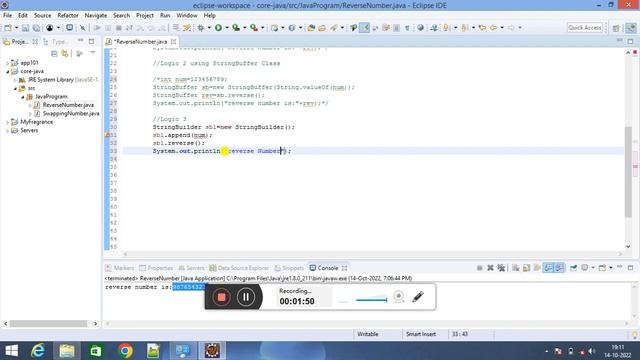Click the Show Whitespace Characters pilcrow icon
The width and height of the screenshot is (640, 360).
407,28
